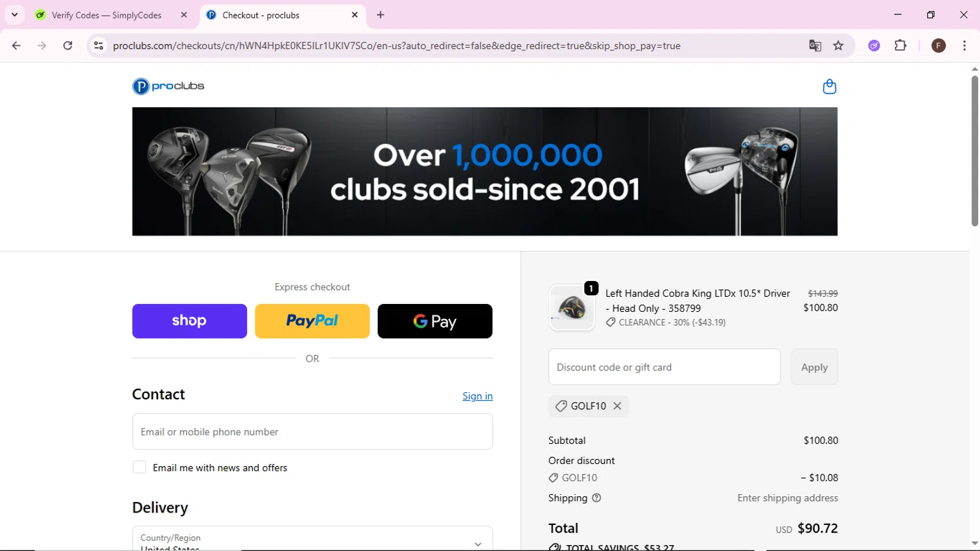Open the tab search dropdown arrow
This screenshot has width=980, height=551.
coord(14,15)
